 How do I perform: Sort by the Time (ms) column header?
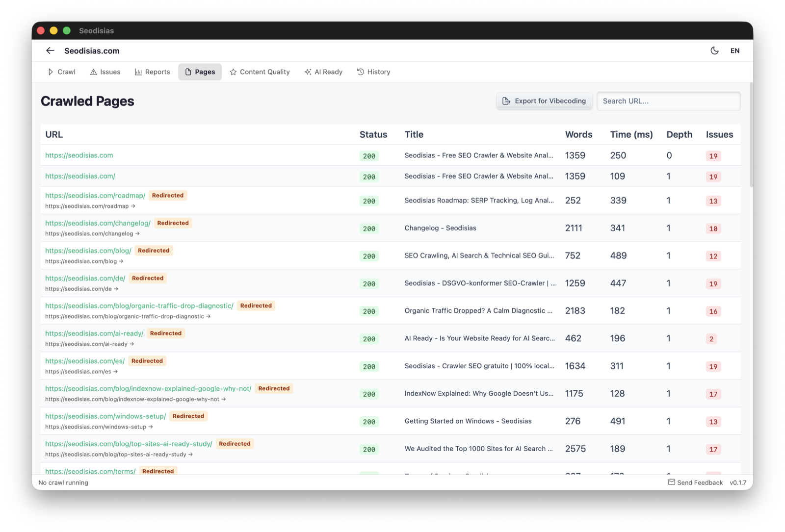(631, 134)
